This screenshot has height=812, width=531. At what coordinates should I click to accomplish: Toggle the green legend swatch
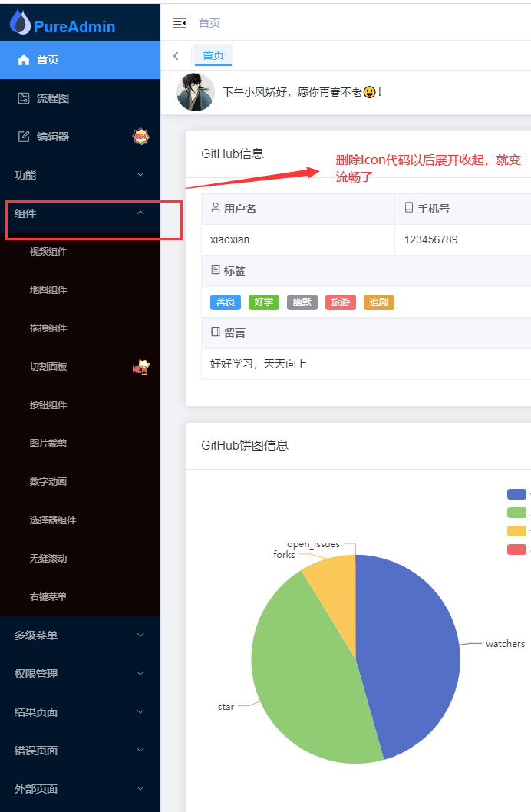(516, 513)
